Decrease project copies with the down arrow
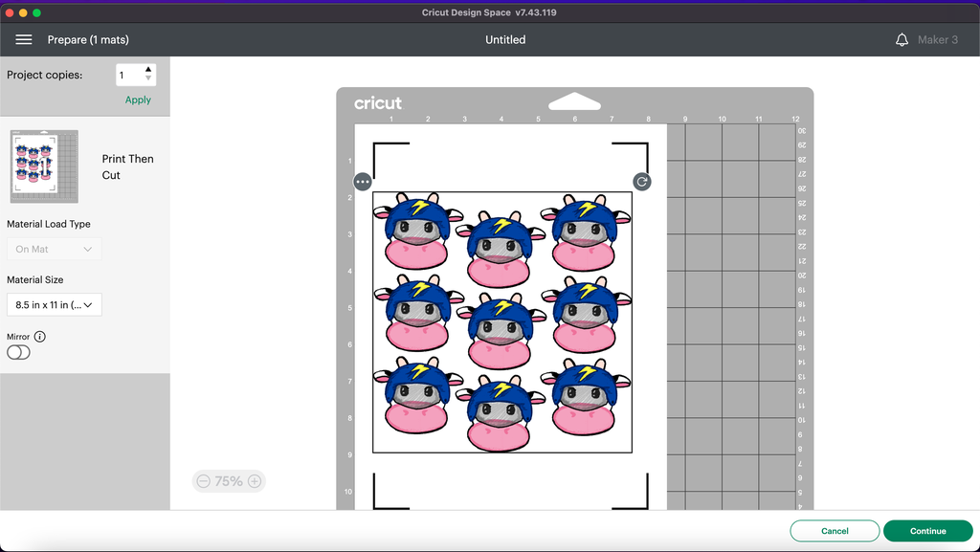Image resolution: width=980 pixels, height=552 pixels. pos(148,78)
